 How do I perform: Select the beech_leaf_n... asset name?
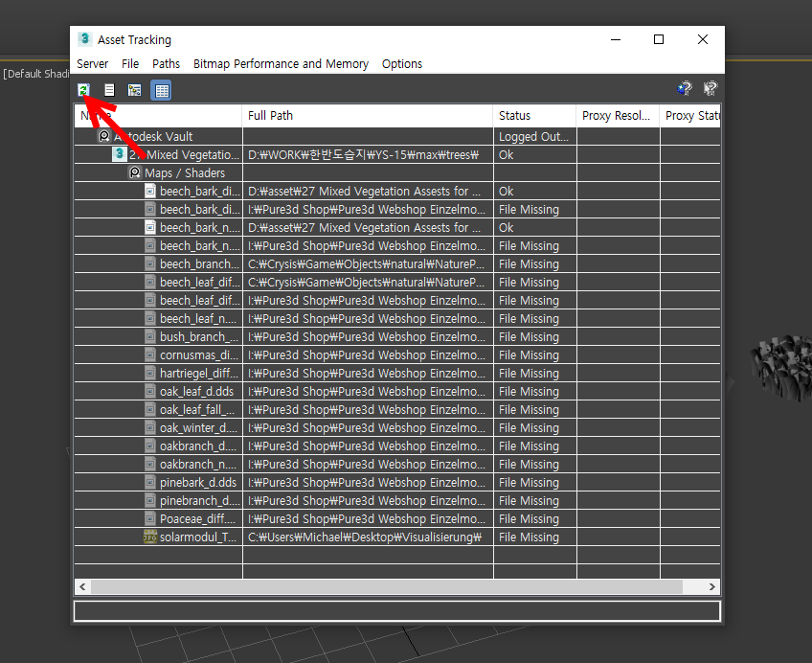(x=198, y=318)
